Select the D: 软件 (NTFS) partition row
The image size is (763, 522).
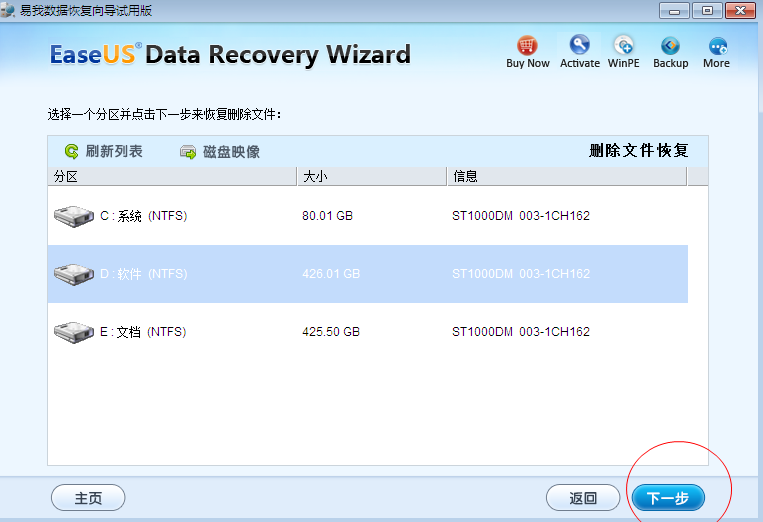367,274
